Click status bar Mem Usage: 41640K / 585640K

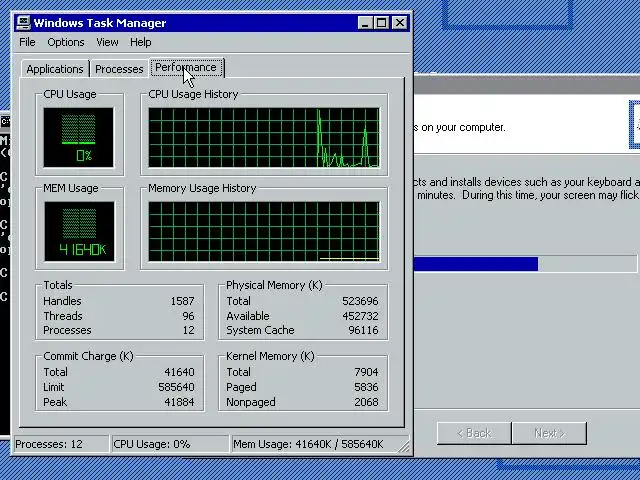coord(314,444)
